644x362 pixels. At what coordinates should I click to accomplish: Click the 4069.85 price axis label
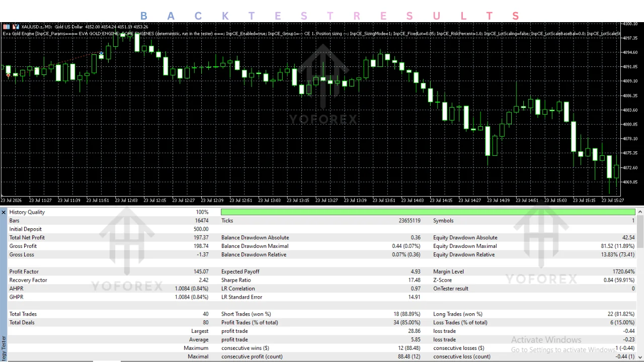[631, 182]
